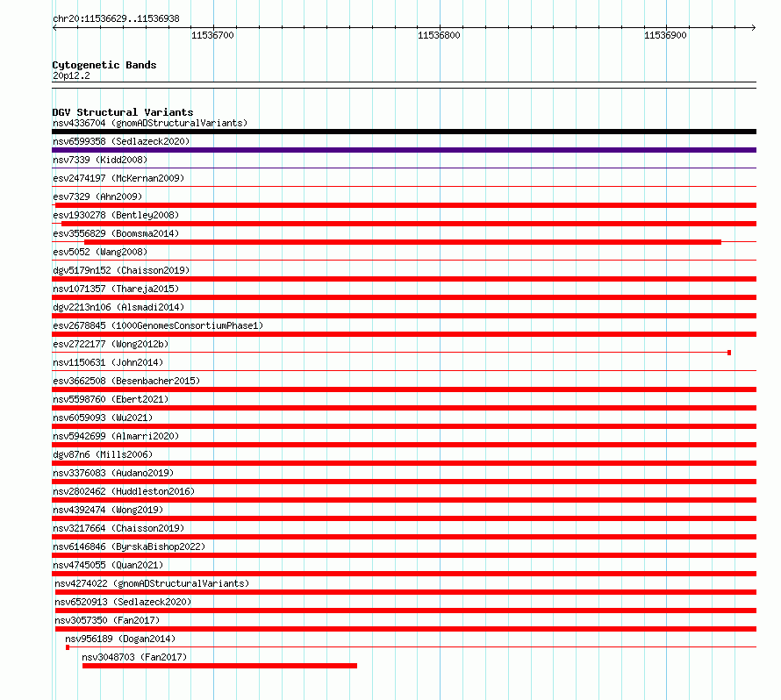Open nsv3057350 (Fan2017) entry
Screen dimensions: 781x700
(107, 620)
